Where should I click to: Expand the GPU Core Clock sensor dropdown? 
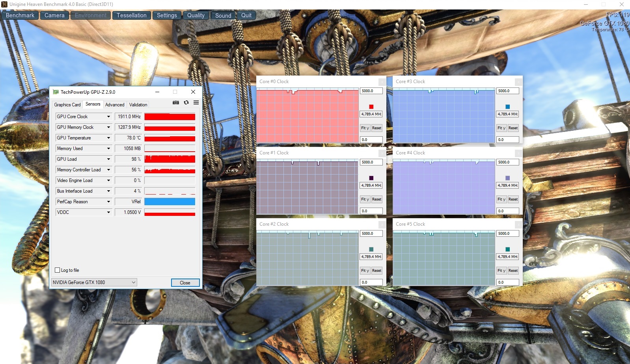(108, 117)
